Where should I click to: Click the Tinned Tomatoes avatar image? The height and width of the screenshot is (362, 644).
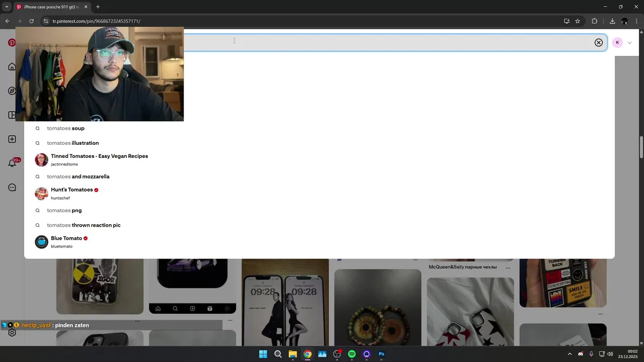click(x=41, y=160)
